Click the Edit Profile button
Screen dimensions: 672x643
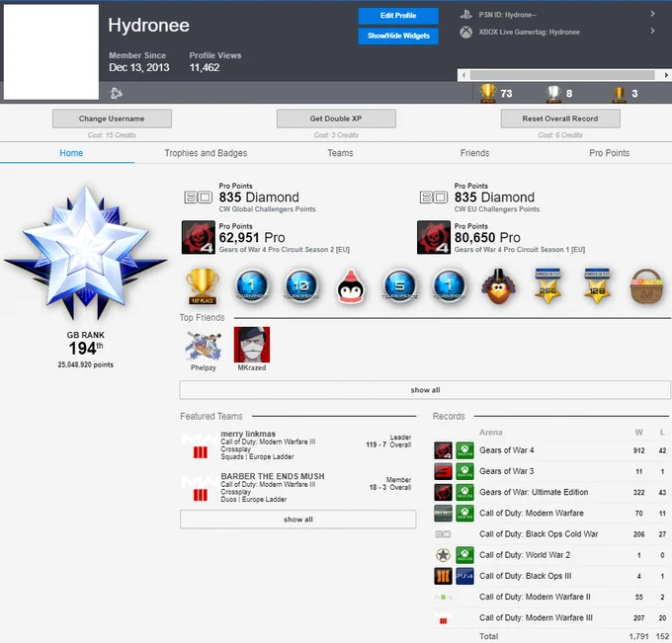pyautogui.click(x=398, y=16)
